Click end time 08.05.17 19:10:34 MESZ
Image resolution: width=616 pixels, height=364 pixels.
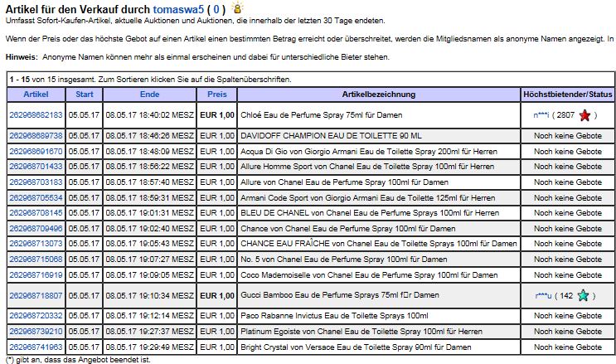tap(150, 295)
